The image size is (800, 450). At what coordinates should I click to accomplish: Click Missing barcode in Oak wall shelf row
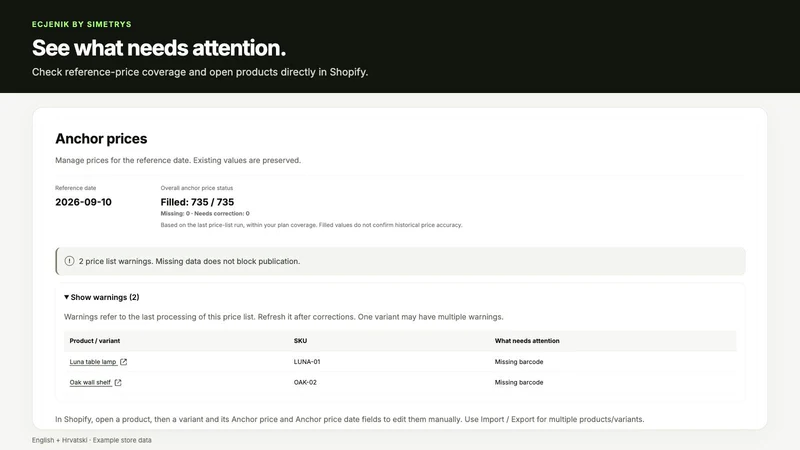519,382
